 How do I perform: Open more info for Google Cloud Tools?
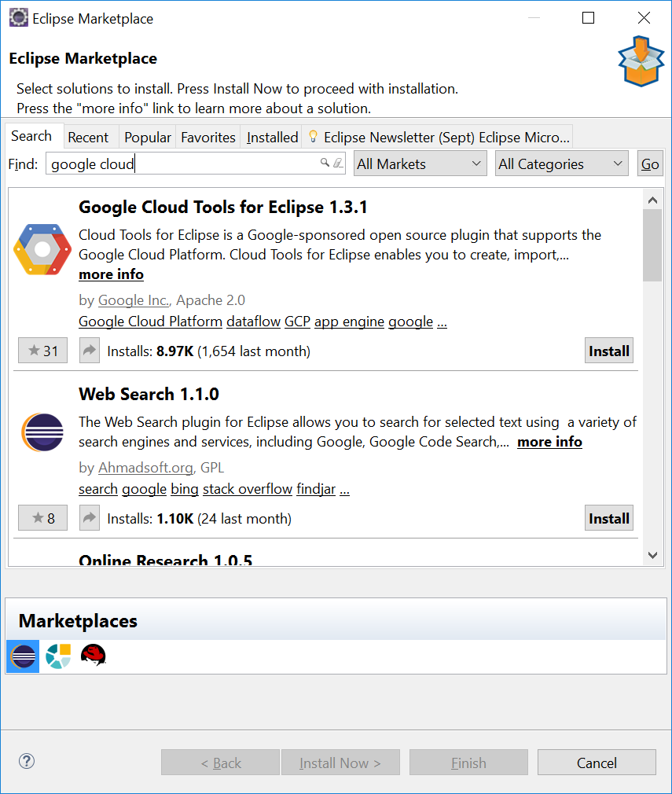pyautogui.click(x=112, y=274)
